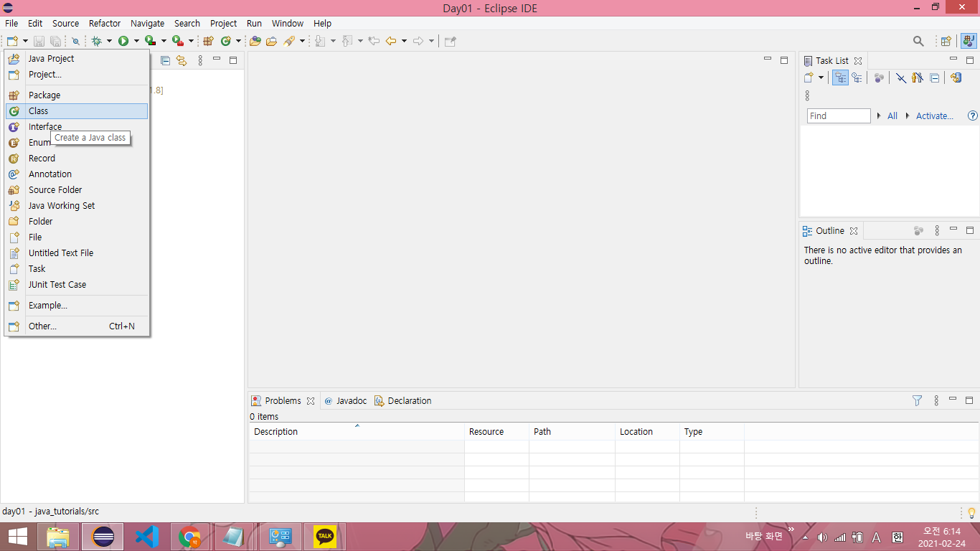Toggle Scheduled presentation in Task List
Viewport: 980px width, 551px height.
857,77
